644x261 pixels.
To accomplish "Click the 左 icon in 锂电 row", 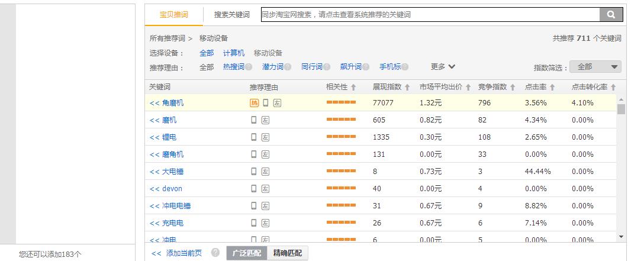I will click(265, 137).
